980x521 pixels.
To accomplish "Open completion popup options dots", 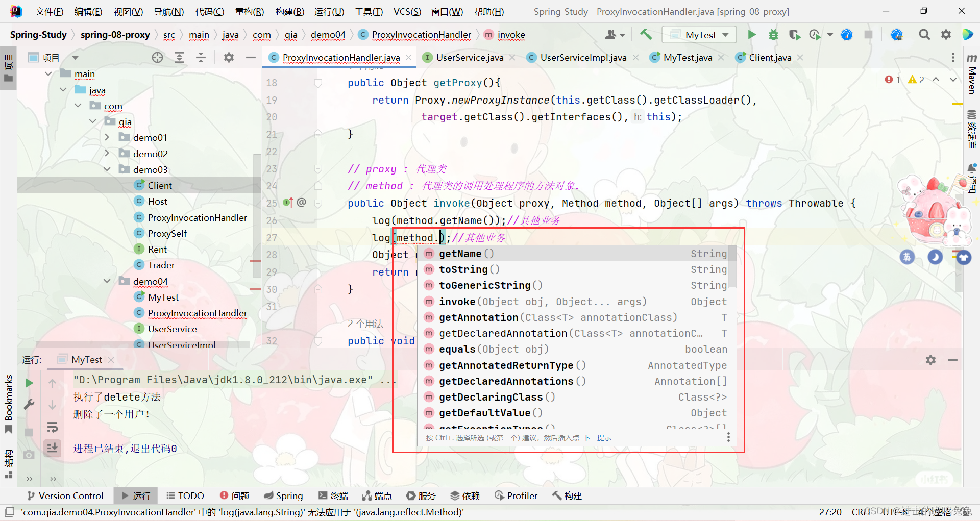I will [x=728, y=437].
